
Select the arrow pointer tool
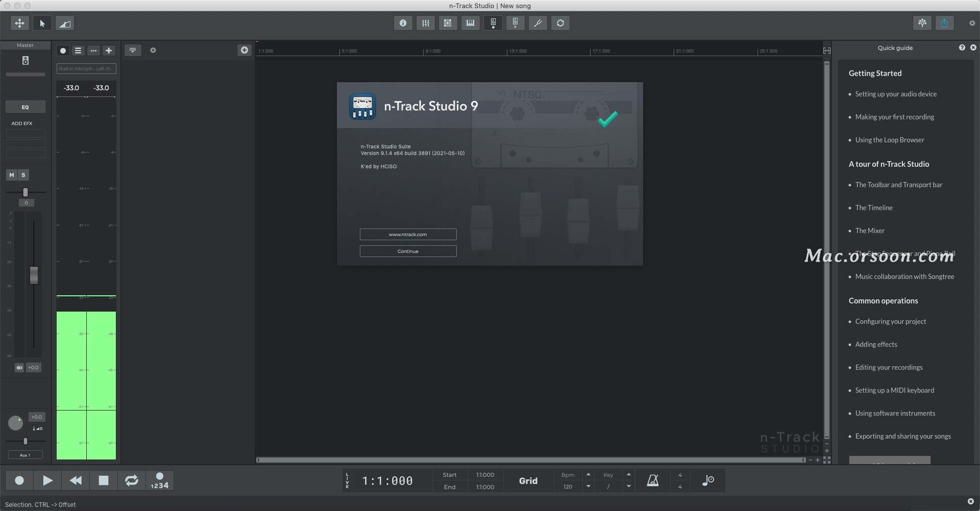pyautogui.click(x=42, y=23)
